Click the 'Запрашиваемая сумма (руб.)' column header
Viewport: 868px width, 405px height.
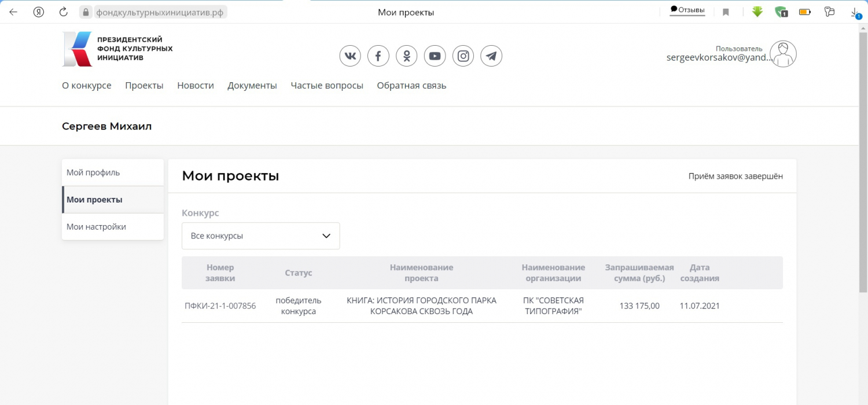[639, 273]
